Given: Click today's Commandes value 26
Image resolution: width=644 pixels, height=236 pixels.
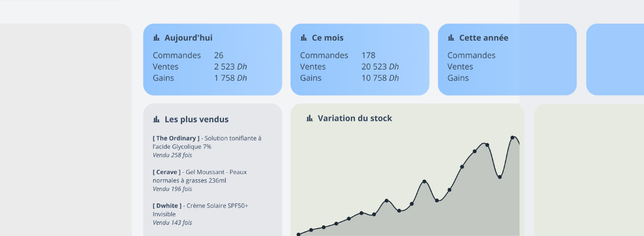Looking at the screenshot, I should pos(219,55).
